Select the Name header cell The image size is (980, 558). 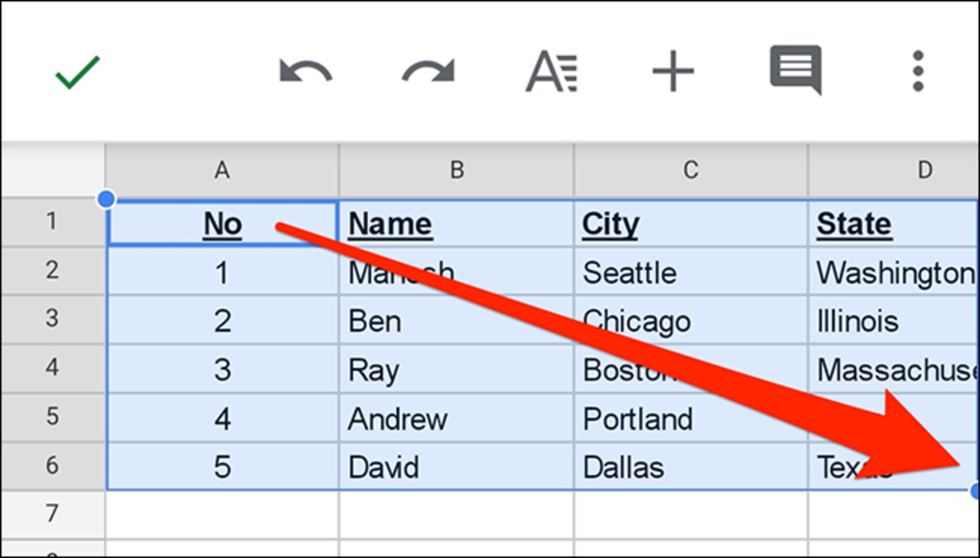[x=456, y=224]
